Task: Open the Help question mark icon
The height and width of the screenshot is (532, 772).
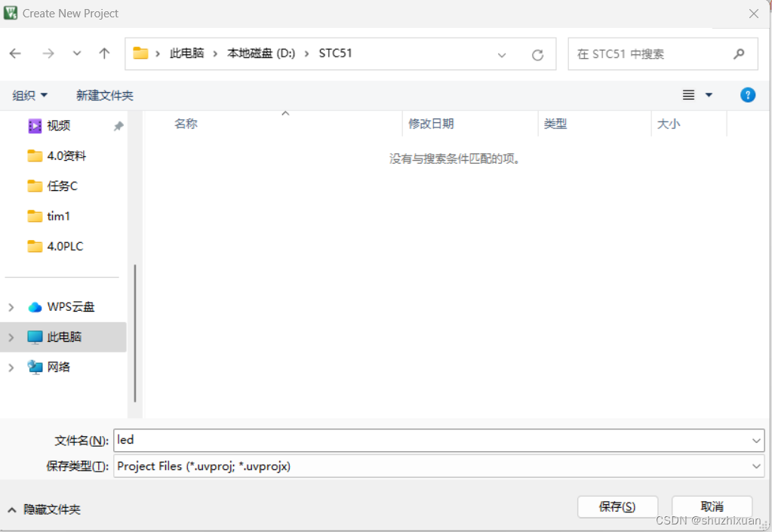Action: tap(747, 94)
